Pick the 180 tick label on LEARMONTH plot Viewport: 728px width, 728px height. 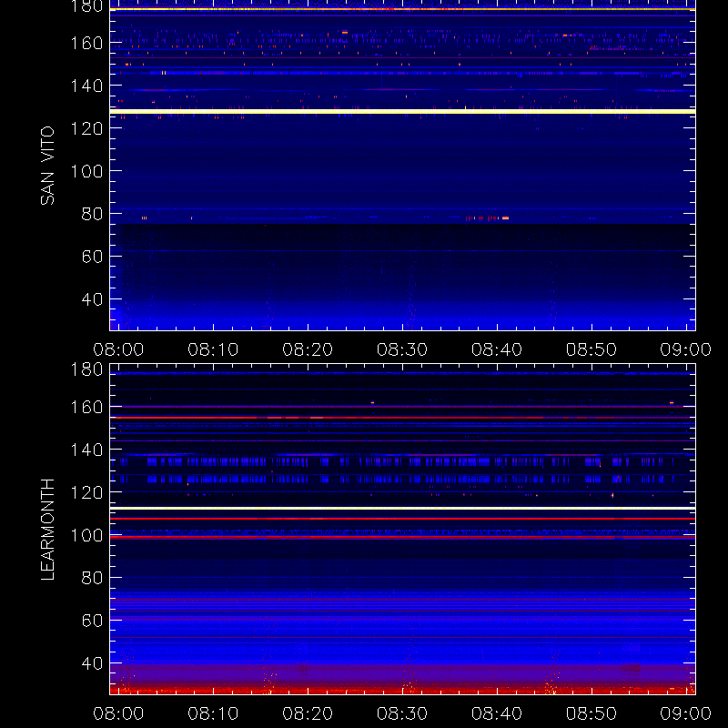86,369
